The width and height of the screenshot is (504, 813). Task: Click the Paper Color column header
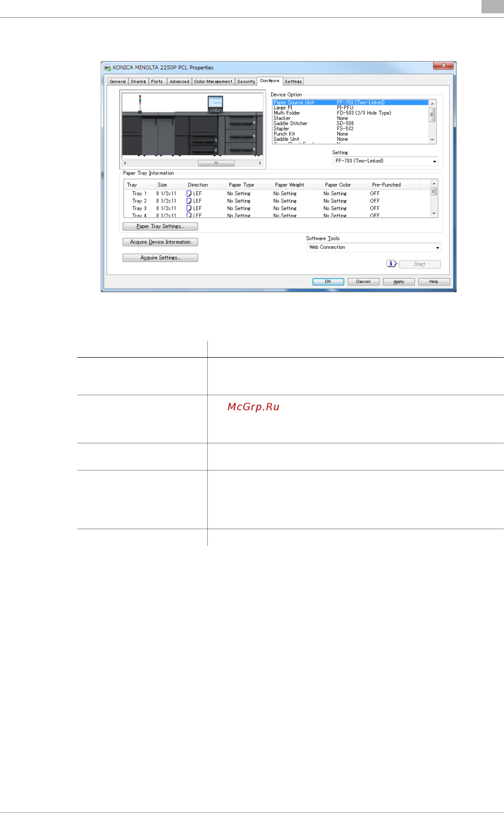[x=346, y=185]
